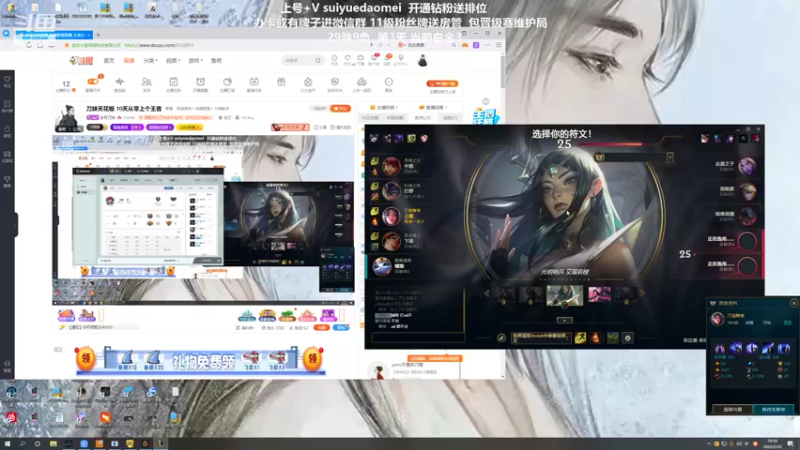Show the next skin with the right arrow
Viewport: 800px width, 450px height.
642,293
